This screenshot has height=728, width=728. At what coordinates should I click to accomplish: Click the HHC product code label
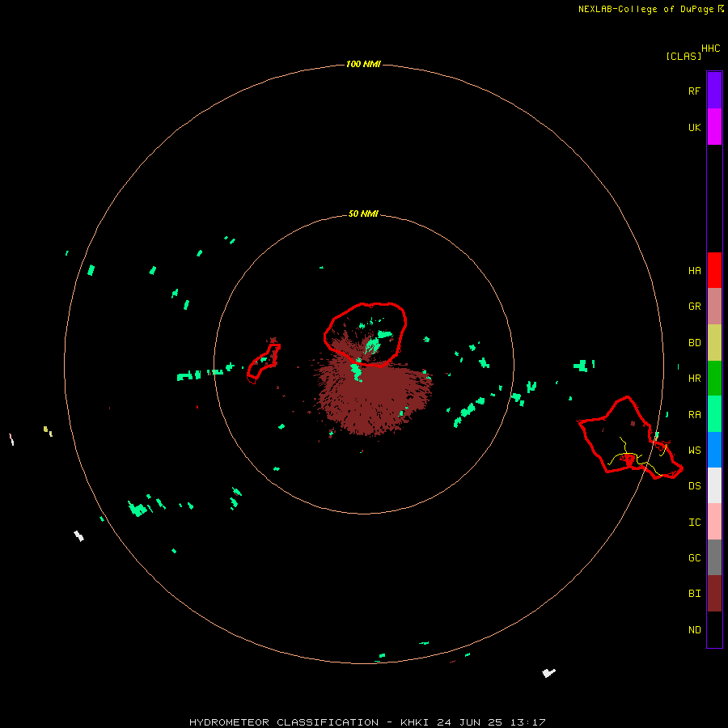[711, 48]
